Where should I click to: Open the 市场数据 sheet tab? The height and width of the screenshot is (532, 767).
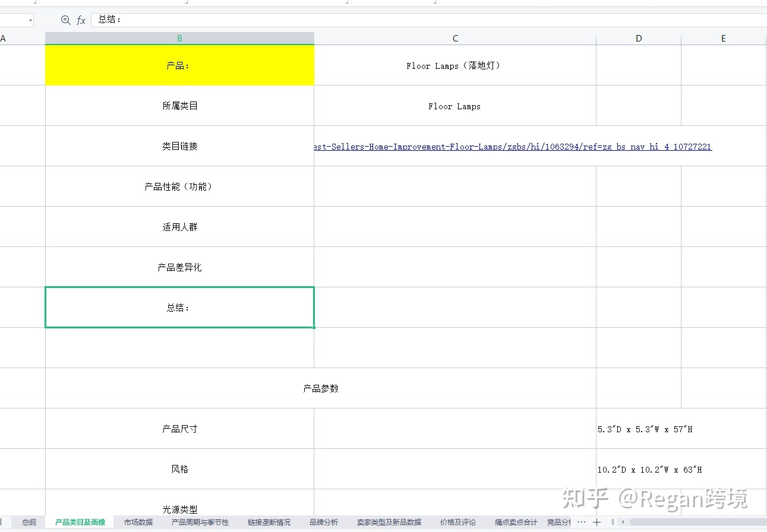pos(138,522)
